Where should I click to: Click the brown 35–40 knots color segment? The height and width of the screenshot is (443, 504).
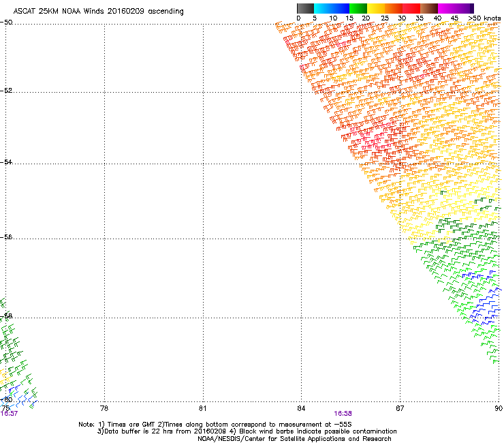pyautogui.click(x=429, y=8)
